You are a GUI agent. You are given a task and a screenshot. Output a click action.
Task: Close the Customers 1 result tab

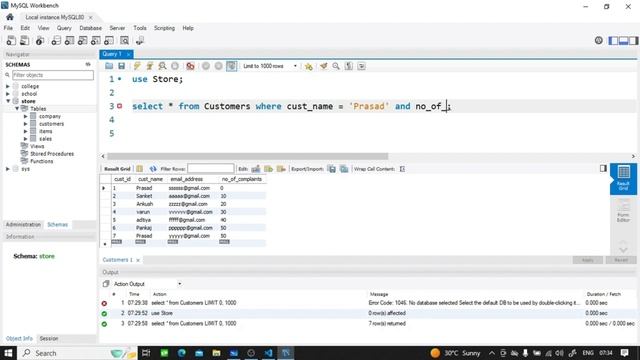point(138,260)
